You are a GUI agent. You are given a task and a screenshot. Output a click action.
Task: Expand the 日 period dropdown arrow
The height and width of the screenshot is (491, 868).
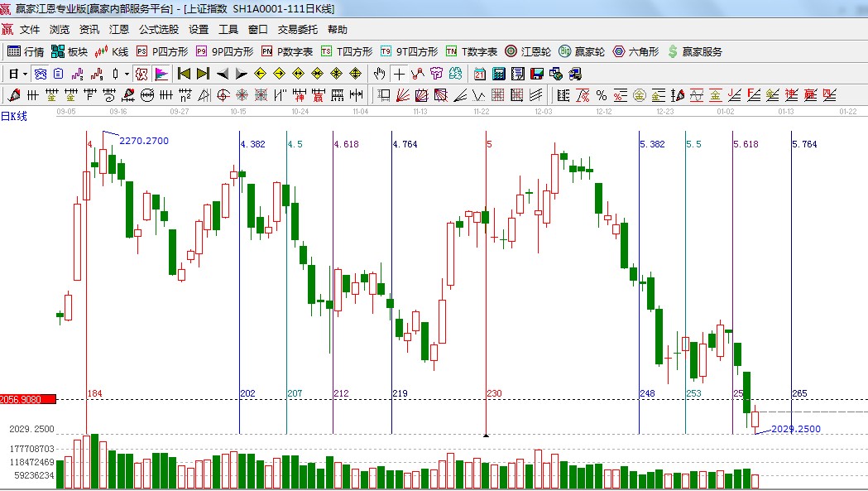24,74
